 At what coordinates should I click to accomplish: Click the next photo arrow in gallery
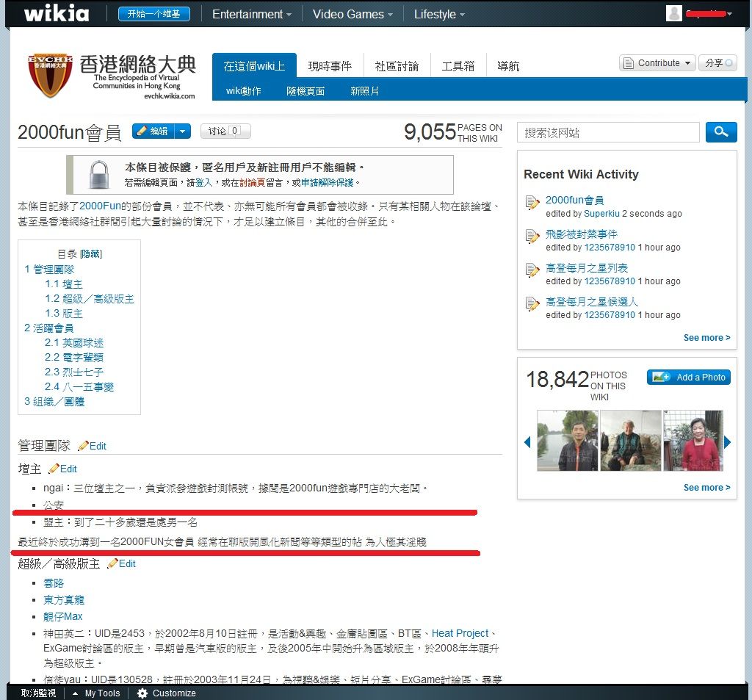[x=727, y=442]
